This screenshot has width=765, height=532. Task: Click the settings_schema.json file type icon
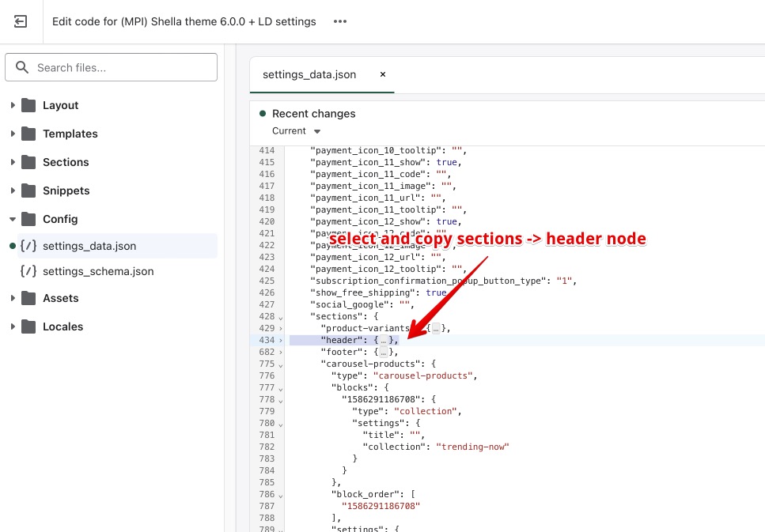pos(28,271)
